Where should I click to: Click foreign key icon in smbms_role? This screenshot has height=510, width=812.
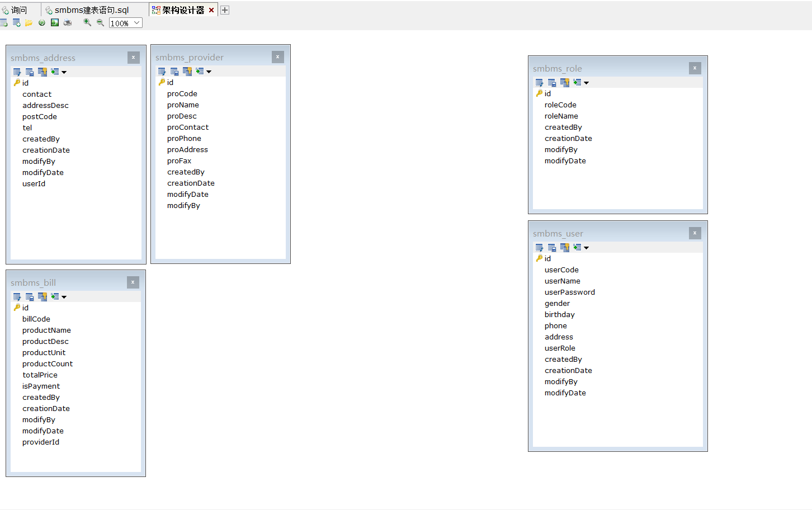click(565, 82)
